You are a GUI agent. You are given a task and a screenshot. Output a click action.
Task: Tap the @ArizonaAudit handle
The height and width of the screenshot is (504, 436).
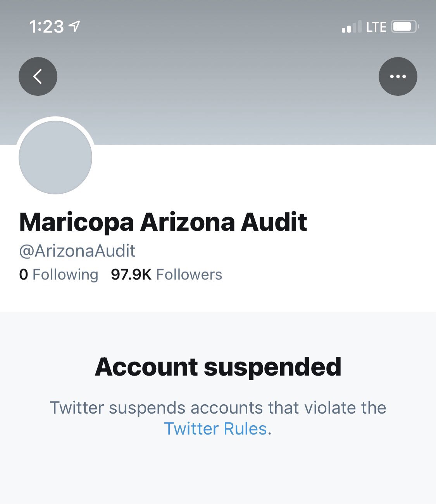pyautogui.click(x=77, y=251)
